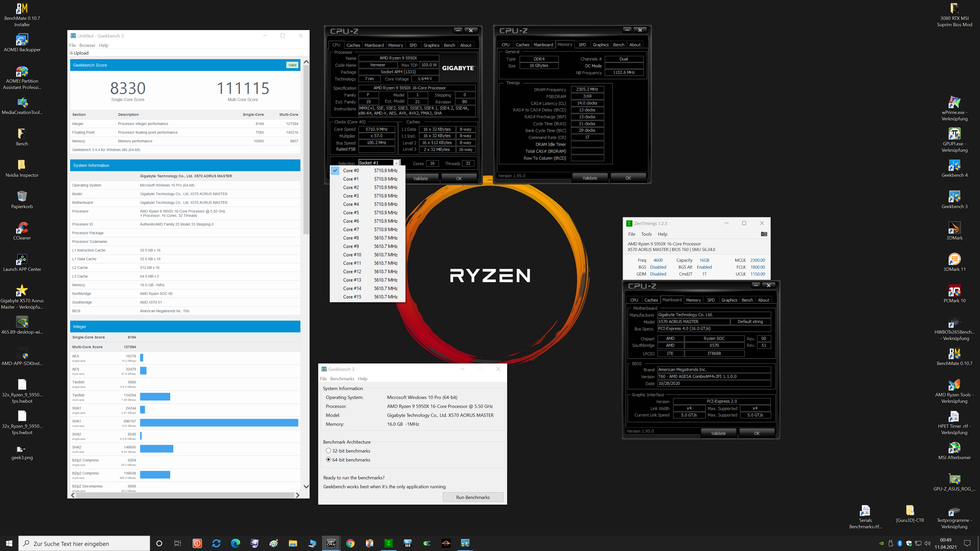
Task: Open Benchmarks menu in Geekbench 3
Action: (x=342, y=379)
